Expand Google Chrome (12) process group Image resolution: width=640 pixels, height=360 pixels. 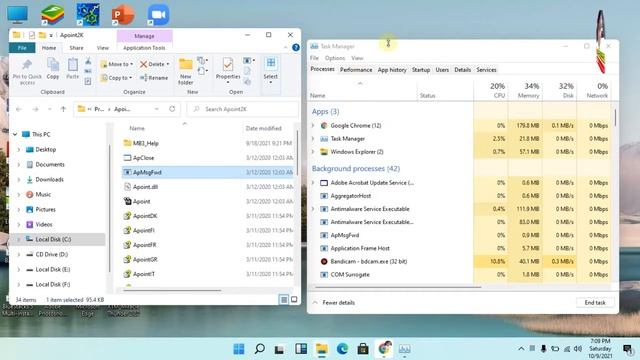click(x=313, y=126)
